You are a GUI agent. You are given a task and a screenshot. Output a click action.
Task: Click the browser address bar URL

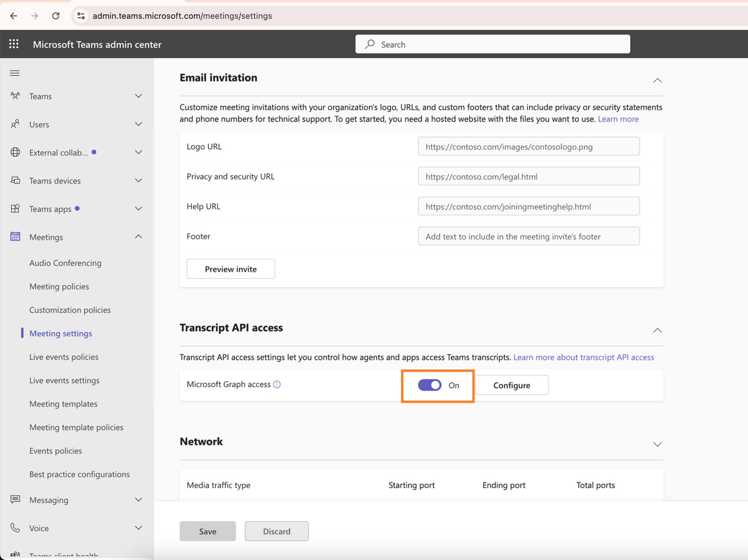tap(182, 16)
